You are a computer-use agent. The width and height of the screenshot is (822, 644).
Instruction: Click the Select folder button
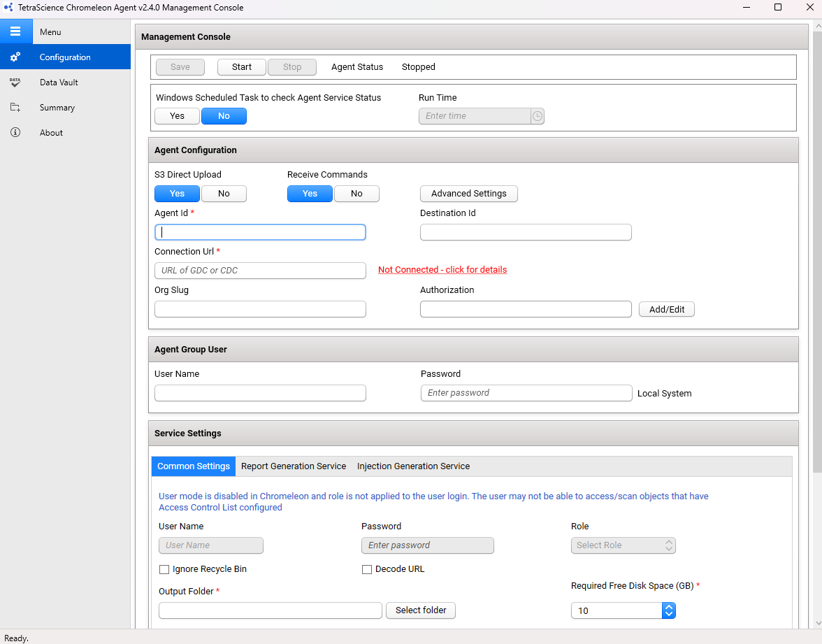[x=421, y=610]
